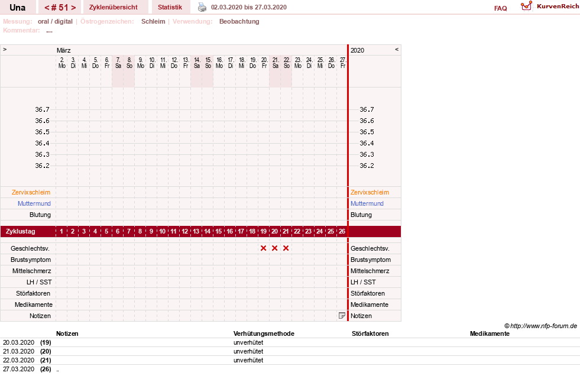Click the notes row dated 22.03.2020
The image size is (580, 392).
[290, 360]
